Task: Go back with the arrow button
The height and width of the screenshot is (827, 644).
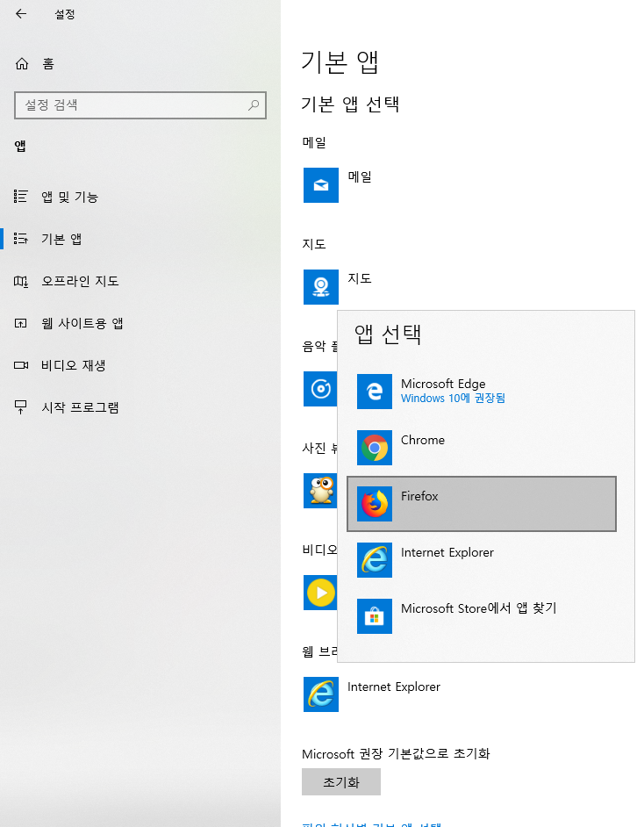Action: (x=21, y=14)
